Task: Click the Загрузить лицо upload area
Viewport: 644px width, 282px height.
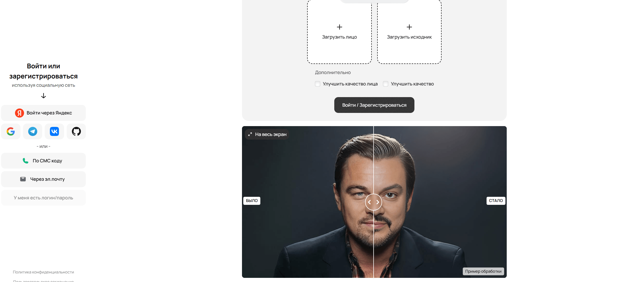Action: point(339,32)
